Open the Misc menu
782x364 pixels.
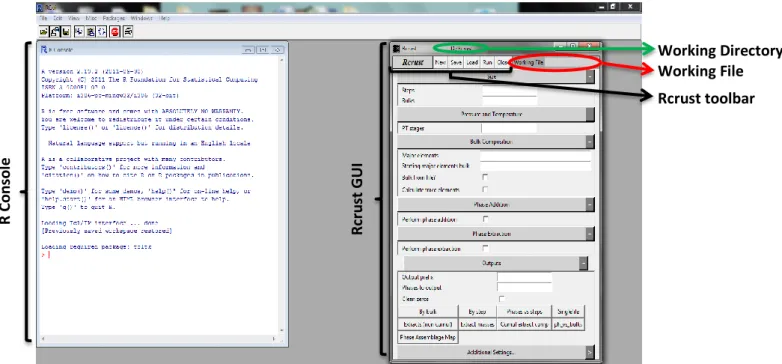91,18
